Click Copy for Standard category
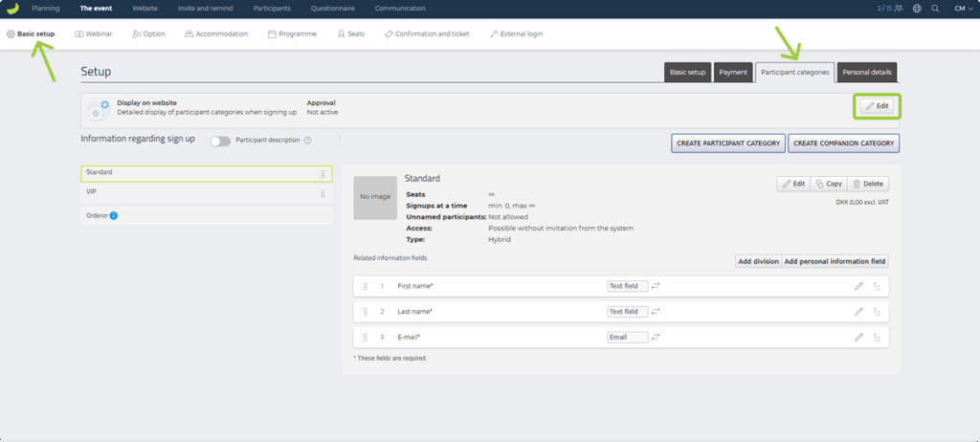The image size is (980, 442). coord(829,184)
